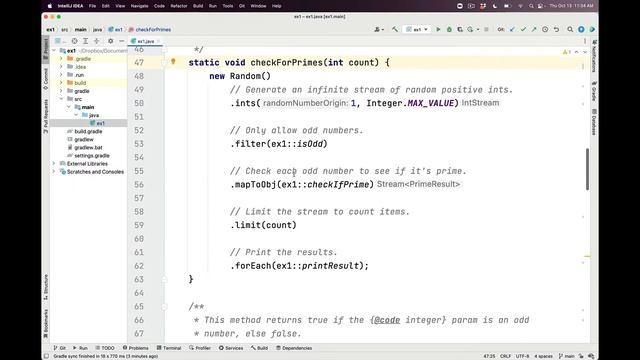Open the Structure tool window stripe button

[x=45, y=287]
